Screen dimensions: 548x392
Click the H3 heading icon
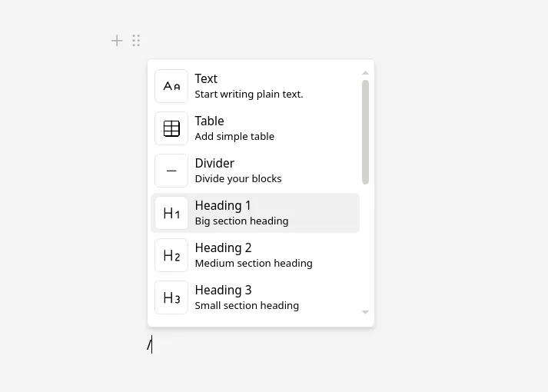coord(171,297)
